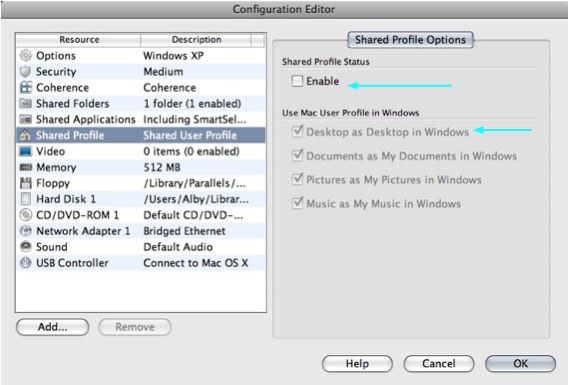Click the 'Including SmartSel...' description
The height and width of the screenshot is (385, 568).
click(x=195, y=120)
